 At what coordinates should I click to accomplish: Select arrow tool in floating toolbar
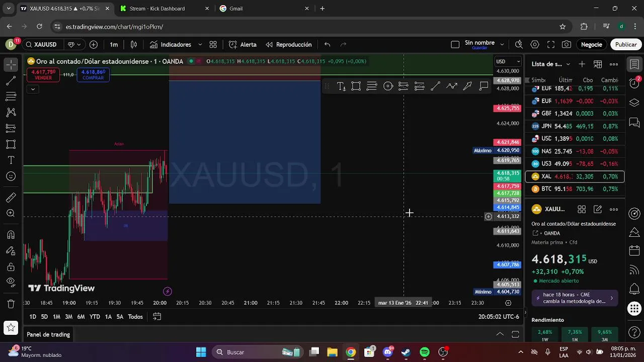tap(467, 86)
